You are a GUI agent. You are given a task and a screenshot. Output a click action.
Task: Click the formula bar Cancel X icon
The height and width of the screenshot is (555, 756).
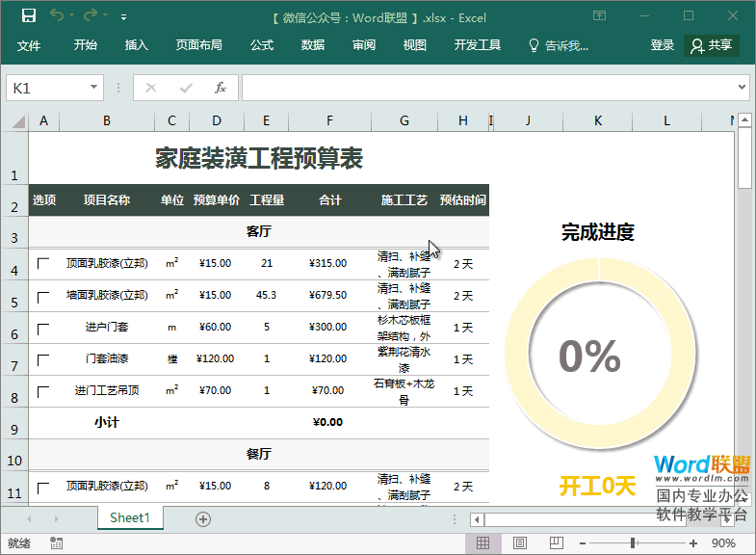[151, 88]
